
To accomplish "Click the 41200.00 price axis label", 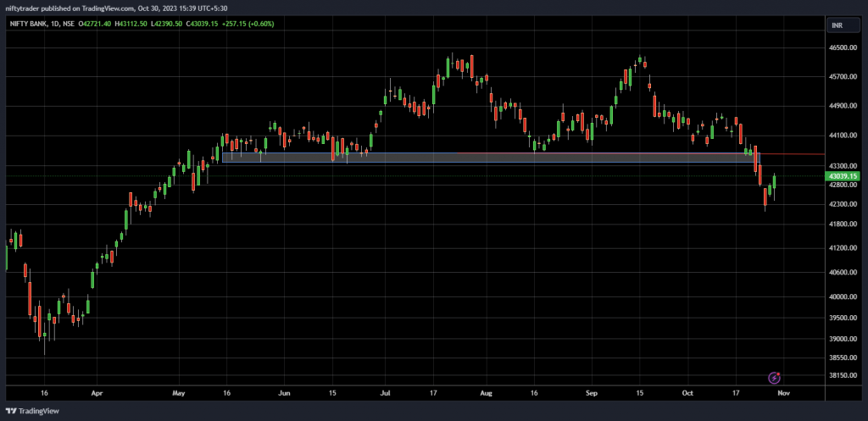I will coord(843,248).
